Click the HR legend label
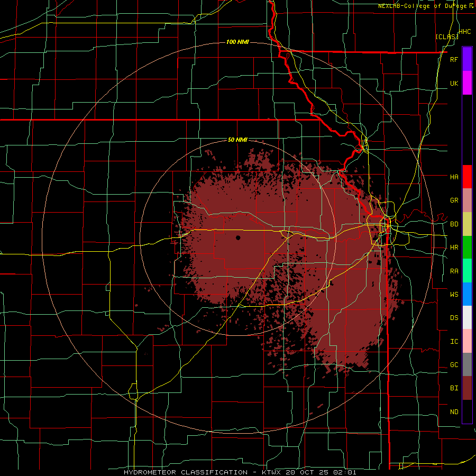476x476 pixels. [454, 248]
